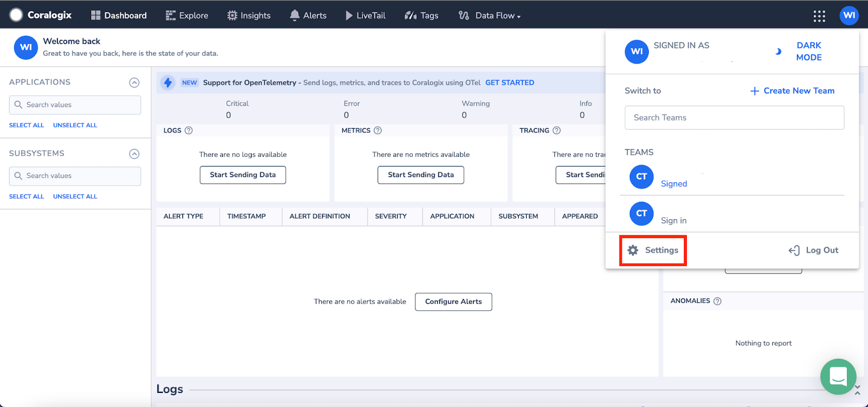This screenshot has height=407, width=868.
Task: Click the CT avatar of Sign in team
Action: click(x=642, y=214)
